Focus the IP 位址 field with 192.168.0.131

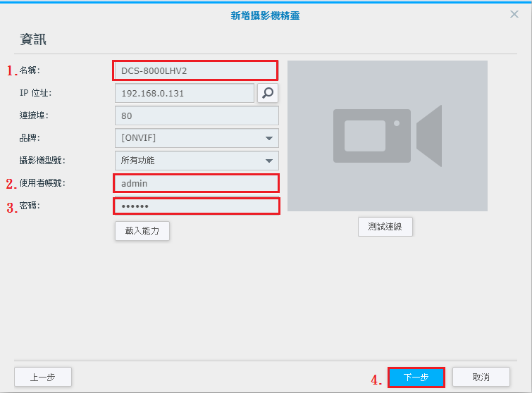pos(184,93)
